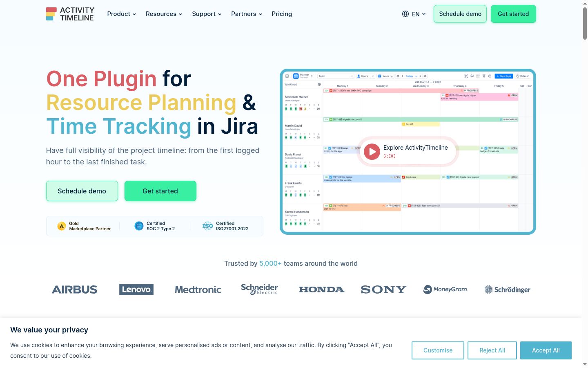
Task: Go to the Pricing page
Action: click(x=282, y=14)
